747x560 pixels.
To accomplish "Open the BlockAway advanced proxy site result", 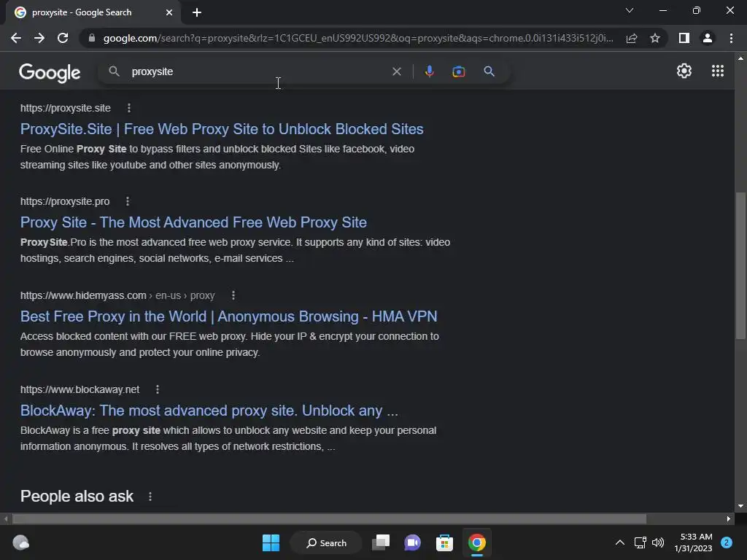I will (x=209, y=411).
